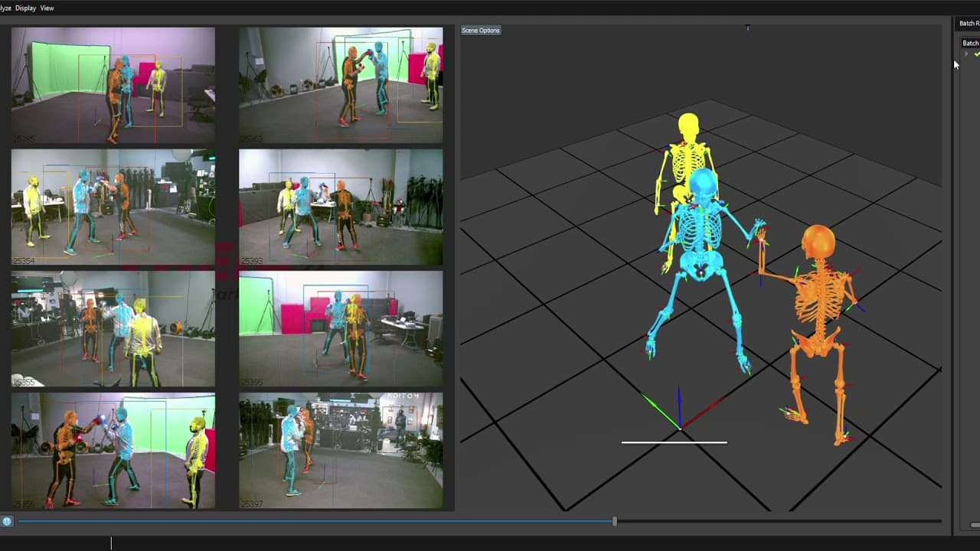The height and width of the screenshot is (551, 980).
Task: Click the origin axis gizmo in the 3D viewport
Action: [x=680, y=429]
